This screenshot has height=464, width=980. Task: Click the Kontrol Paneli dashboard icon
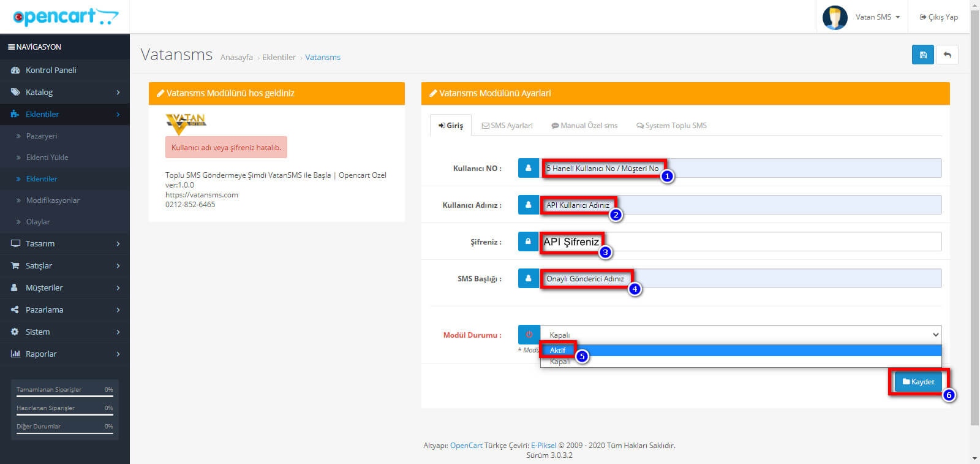point(15,70)
